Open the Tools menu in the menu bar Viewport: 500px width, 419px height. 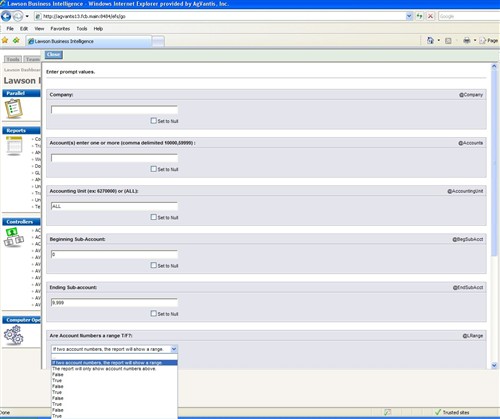(82, 29)
